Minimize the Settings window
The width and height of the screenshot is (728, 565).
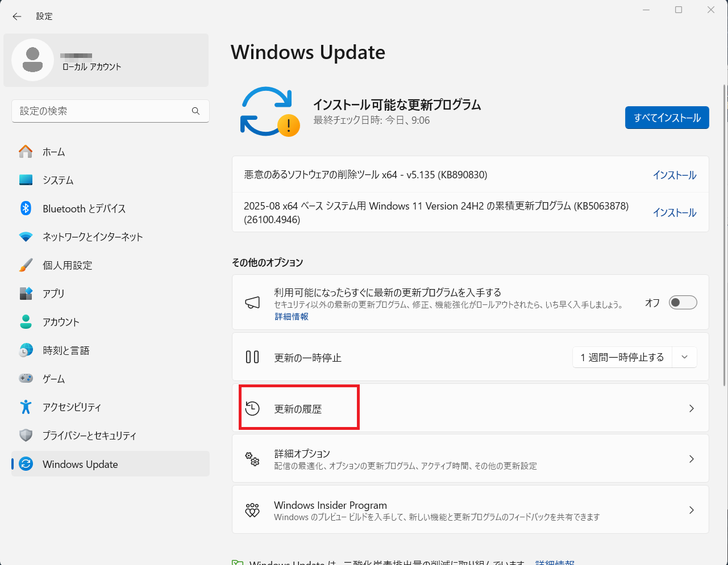tap(646, 10)
